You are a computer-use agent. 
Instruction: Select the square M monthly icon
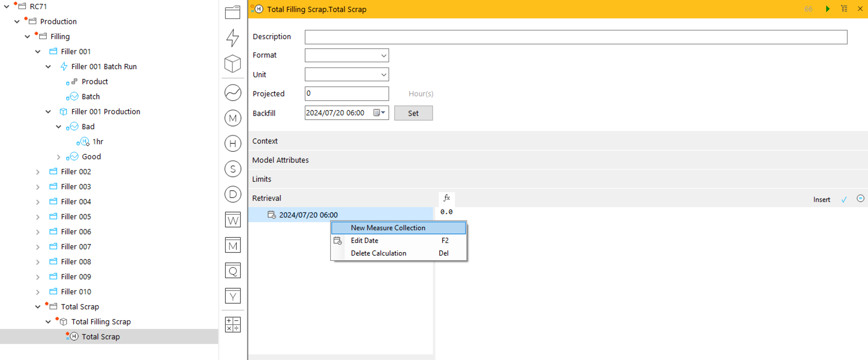coord(233,245)
